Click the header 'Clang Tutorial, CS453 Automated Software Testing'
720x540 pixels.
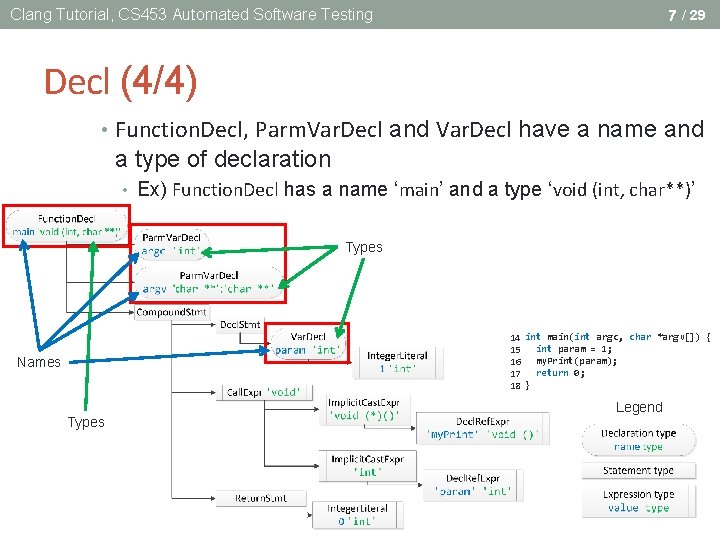(191, 14)
